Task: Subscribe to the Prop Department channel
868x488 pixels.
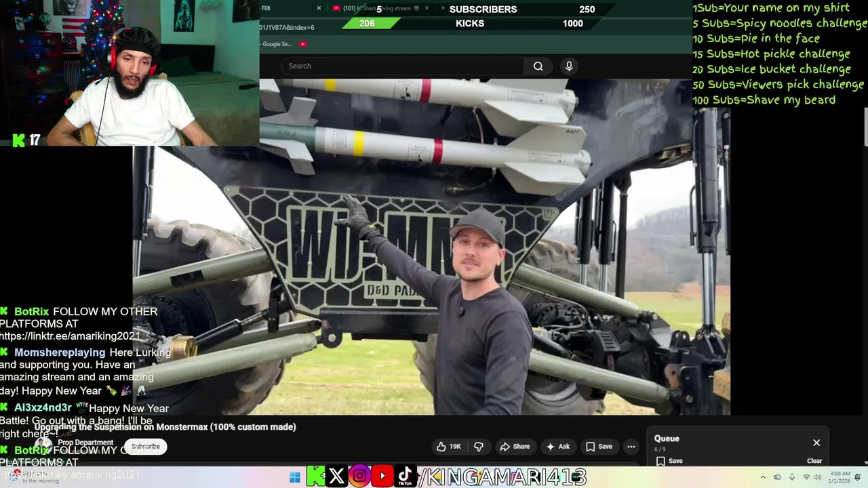Action: (x=146, y=447)
